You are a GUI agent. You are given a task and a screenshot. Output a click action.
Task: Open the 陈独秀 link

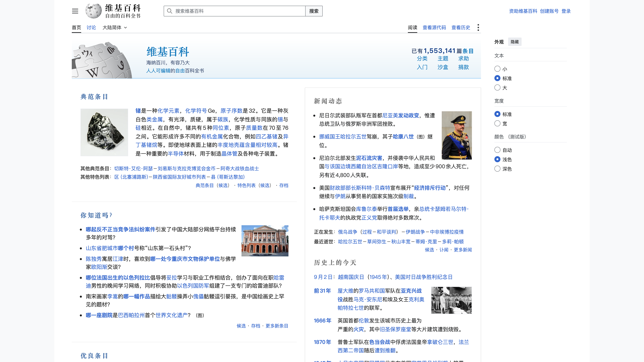pos(94,259)
